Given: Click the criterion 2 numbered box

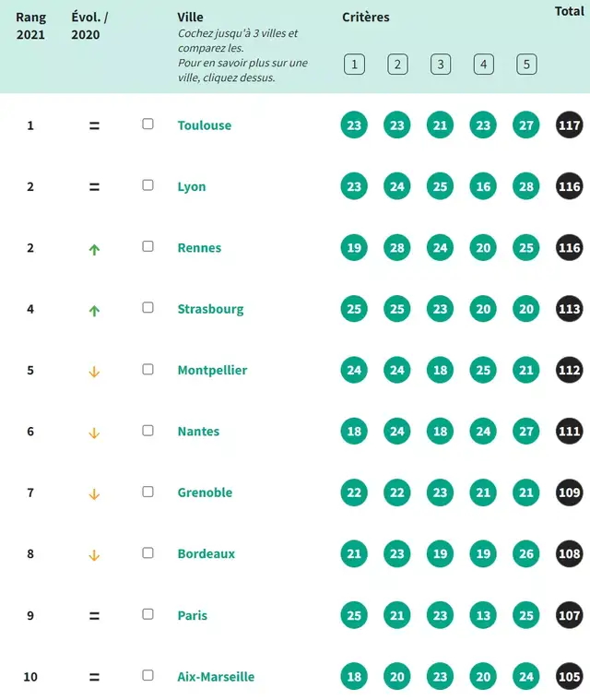Looking at the screenshot, I should tap(397, 65).
